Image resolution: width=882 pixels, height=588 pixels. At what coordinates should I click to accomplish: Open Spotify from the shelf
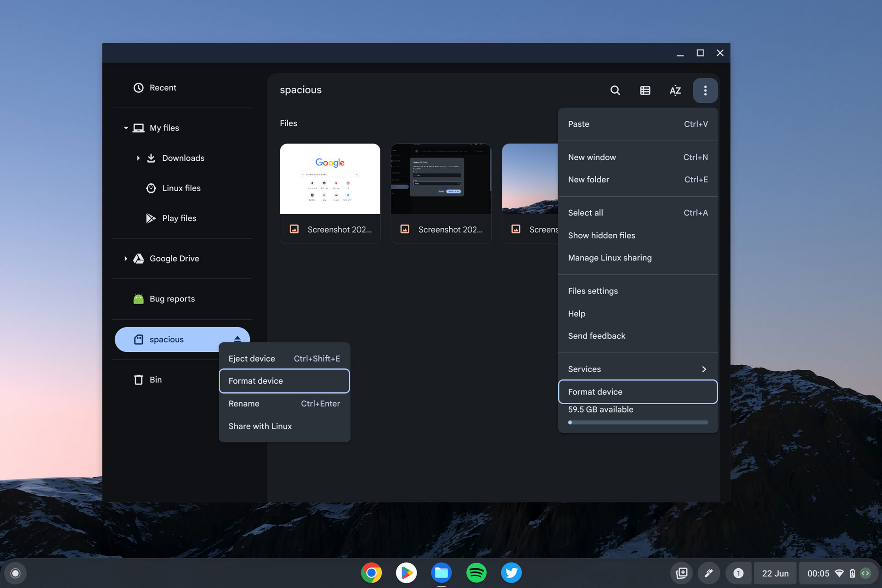click(x=476, y=573)
